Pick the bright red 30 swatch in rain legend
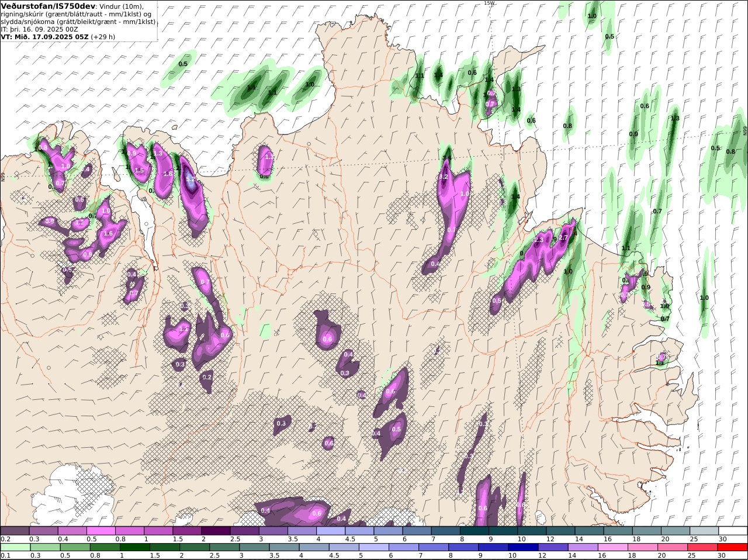Viewport: 748px width, 560px height. (733, 547)
